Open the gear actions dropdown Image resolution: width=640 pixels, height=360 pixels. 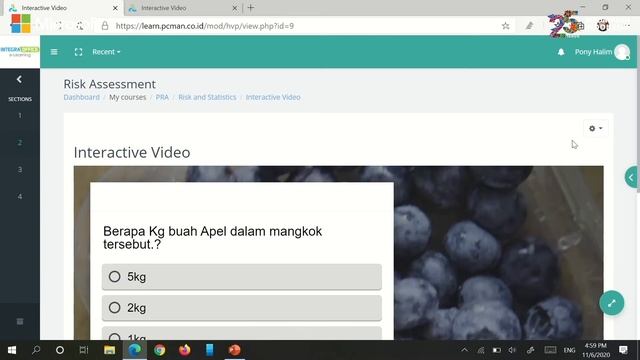click(596, 128)
